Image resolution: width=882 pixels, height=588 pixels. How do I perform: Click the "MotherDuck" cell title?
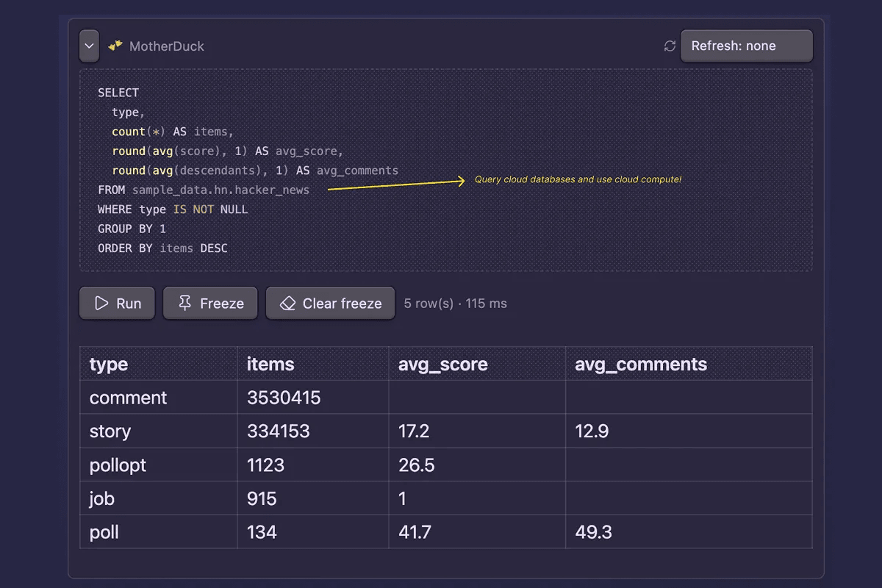click(167, 46)
